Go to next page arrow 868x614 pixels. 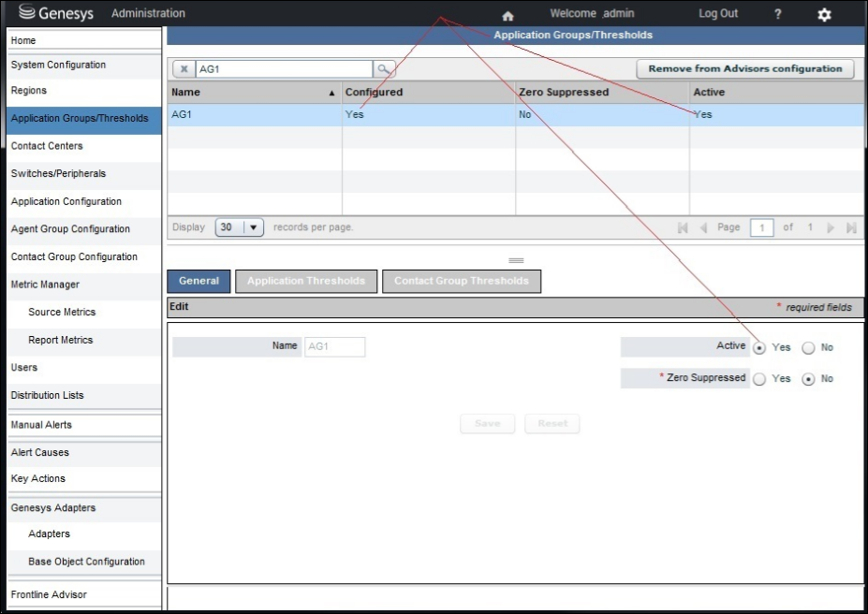(831, 228)
